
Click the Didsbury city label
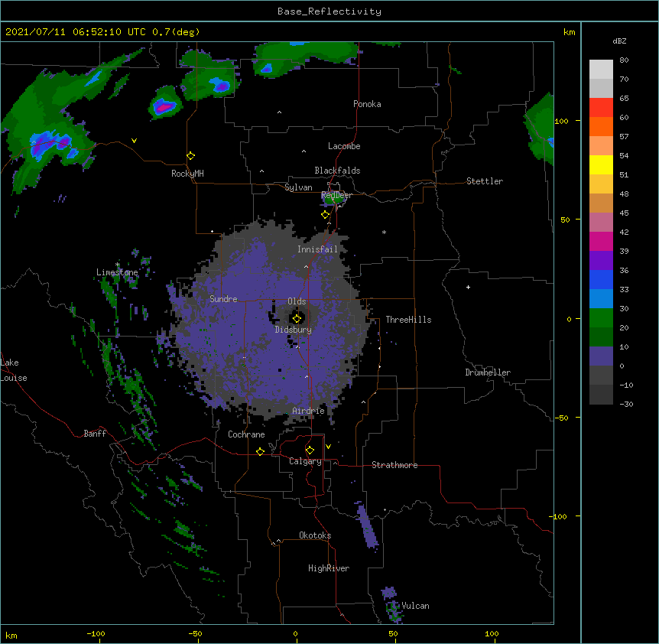pyautogui.click(x=294, y=330)
